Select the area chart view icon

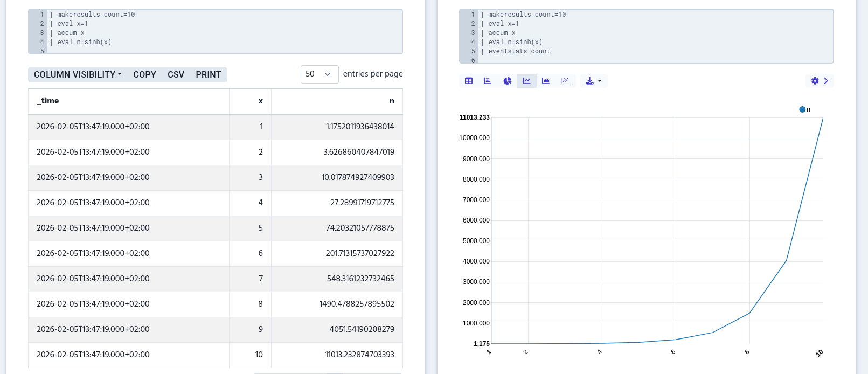pyautogui.click(x=546, y=81)
